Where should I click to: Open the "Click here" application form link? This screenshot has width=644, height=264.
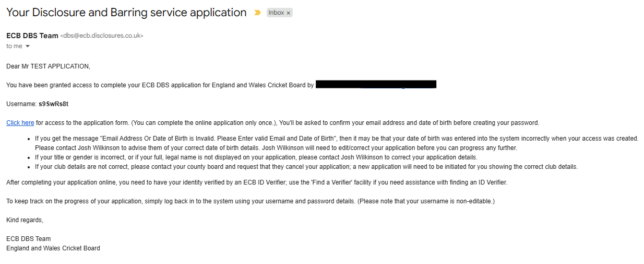coord(20,123)
